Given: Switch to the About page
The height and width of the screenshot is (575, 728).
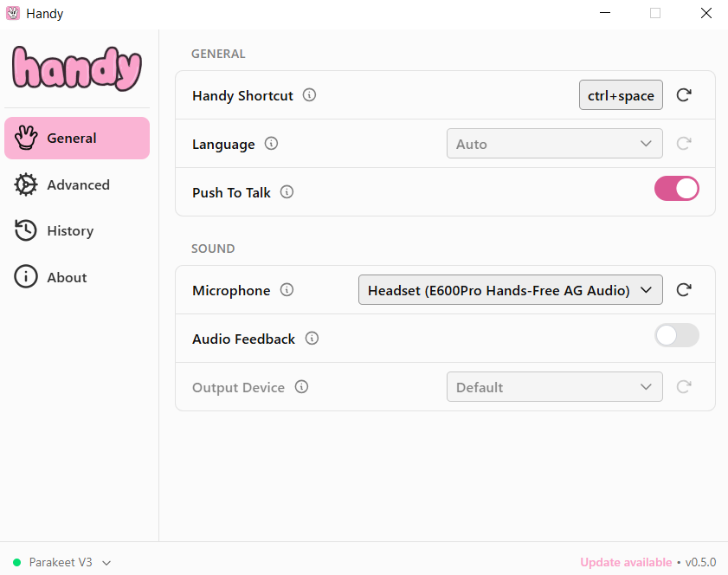Looking at the screenshot, I should [x=67, y=277].
